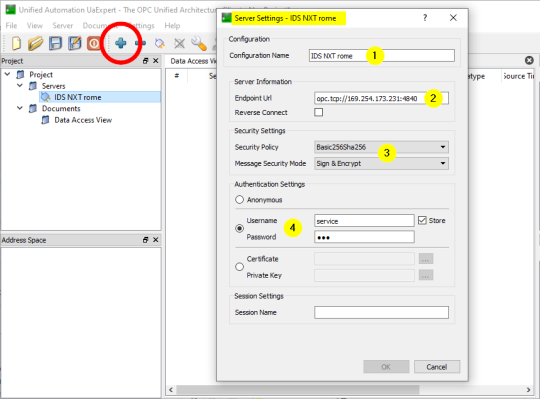Add a server with the blue plus icon
Screen dimensions: 540x399
121,43
